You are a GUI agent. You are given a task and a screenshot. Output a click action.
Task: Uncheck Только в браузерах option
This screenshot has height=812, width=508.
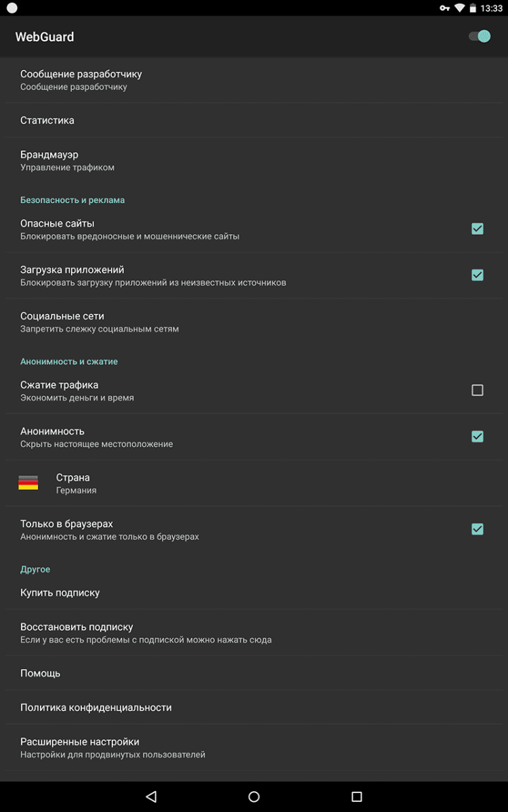pos(478,529)
